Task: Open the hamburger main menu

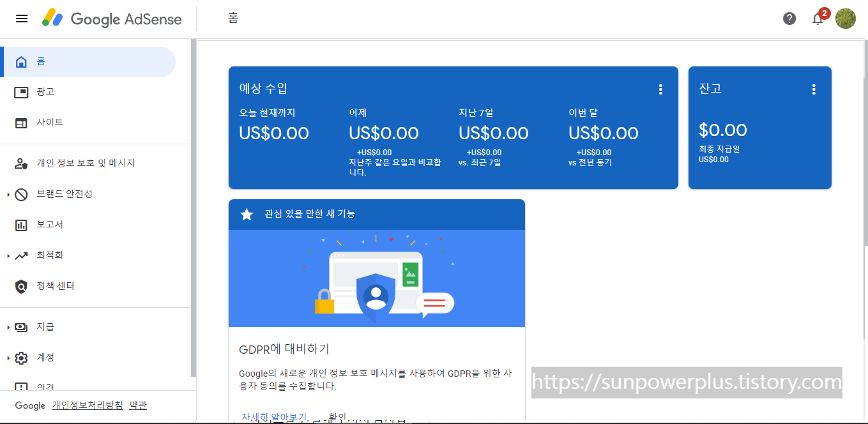Action: pos(22,19)
